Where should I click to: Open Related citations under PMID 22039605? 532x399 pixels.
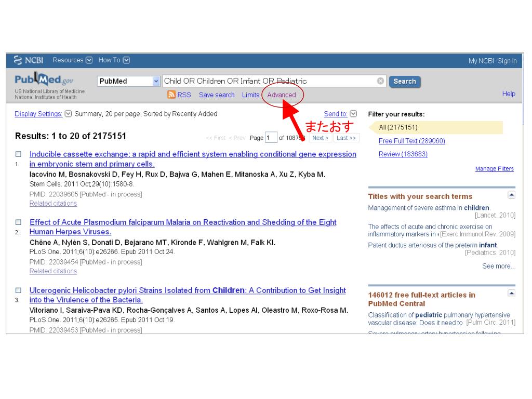54,203
